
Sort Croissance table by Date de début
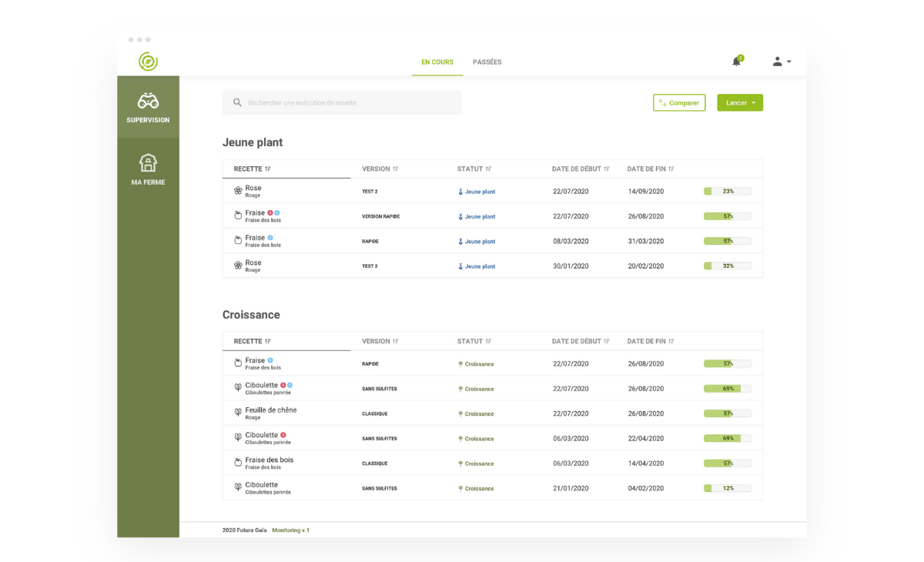[x=581, y=341]
